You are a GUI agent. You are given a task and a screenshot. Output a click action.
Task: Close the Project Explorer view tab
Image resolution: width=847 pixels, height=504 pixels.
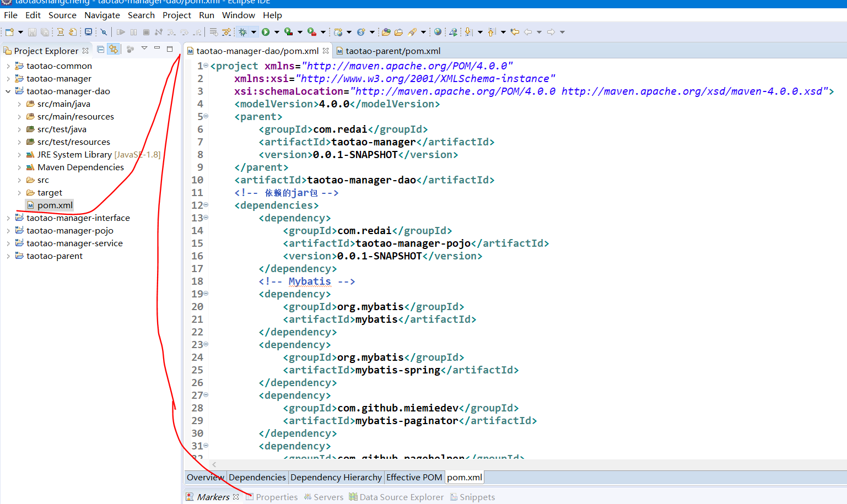point(85,51)
